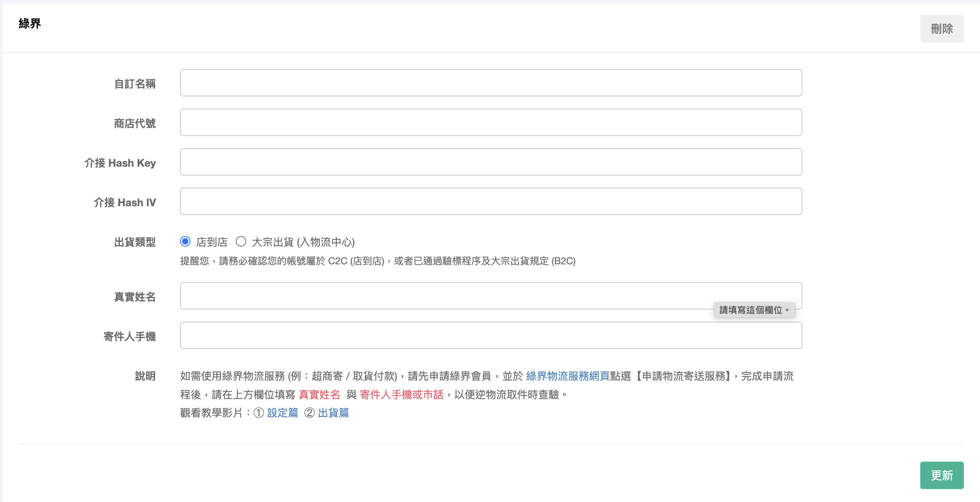Click the 真實姓名 input field

tap(444, 296)
